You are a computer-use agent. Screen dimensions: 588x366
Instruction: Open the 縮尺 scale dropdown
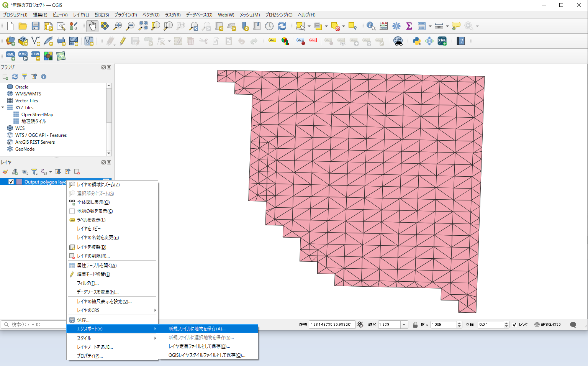[x=404, y=325]
